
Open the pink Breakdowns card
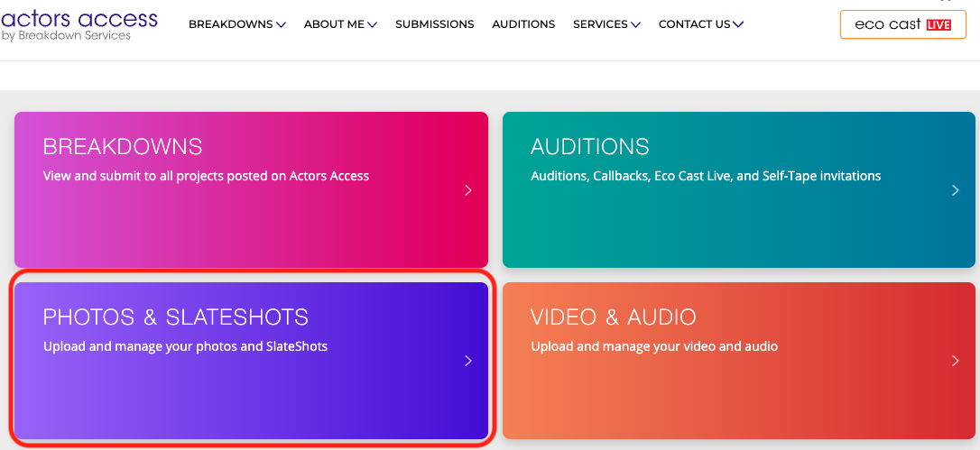pos(251,189)
